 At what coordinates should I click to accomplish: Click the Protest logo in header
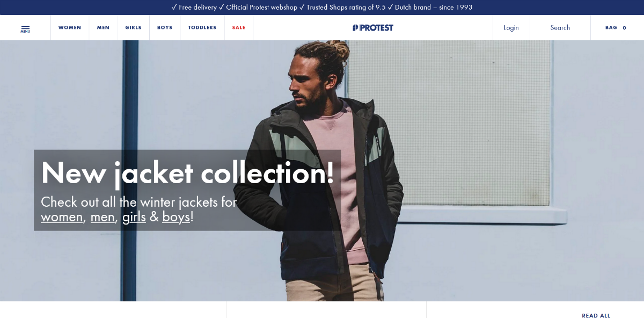click(373, 27)
